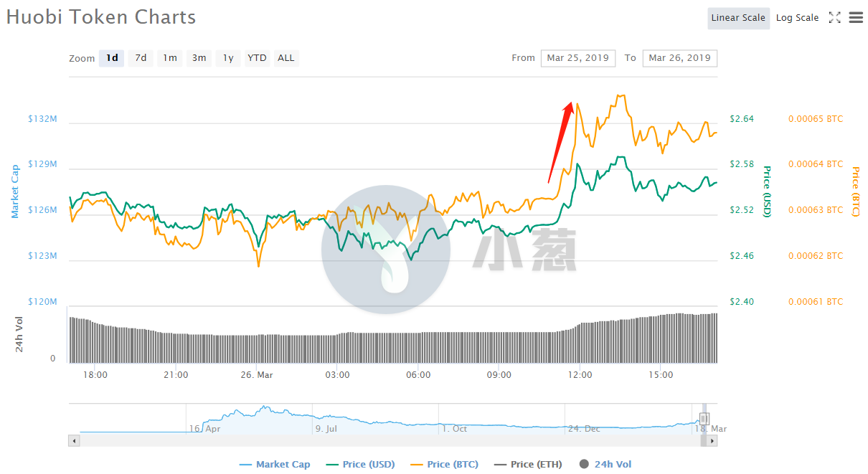Grab the navigator range handle
The image size is (868, 474).
tap(704, 420)
